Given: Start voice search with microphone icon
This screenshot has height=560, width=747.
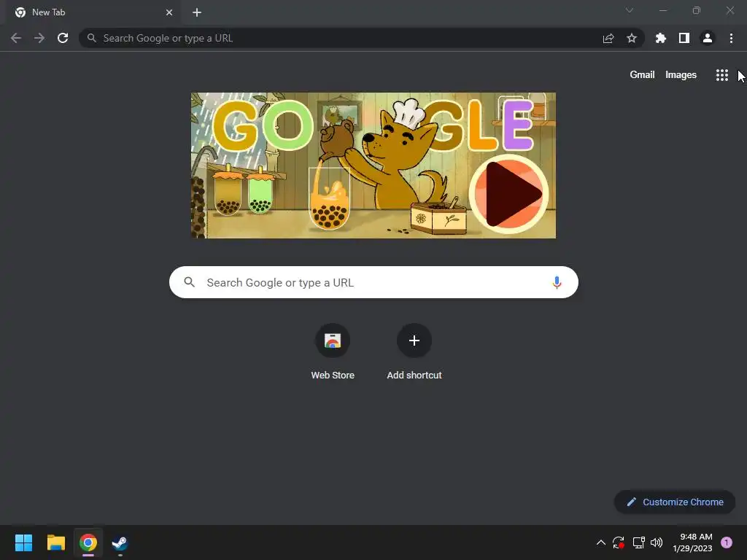Looking at the screenshot, I should point(557,282).
